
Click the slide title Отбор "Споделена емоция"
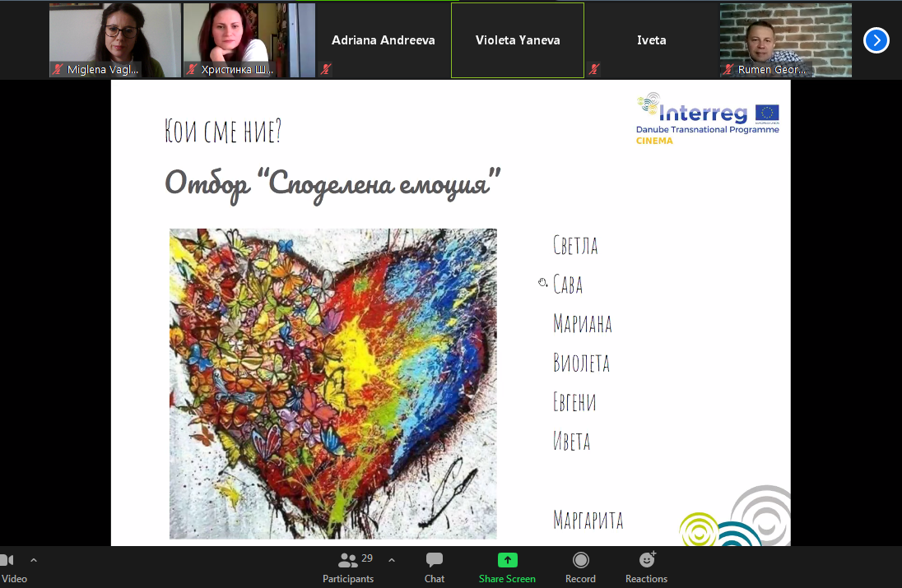pyautogui.click(x=332, y=182)
